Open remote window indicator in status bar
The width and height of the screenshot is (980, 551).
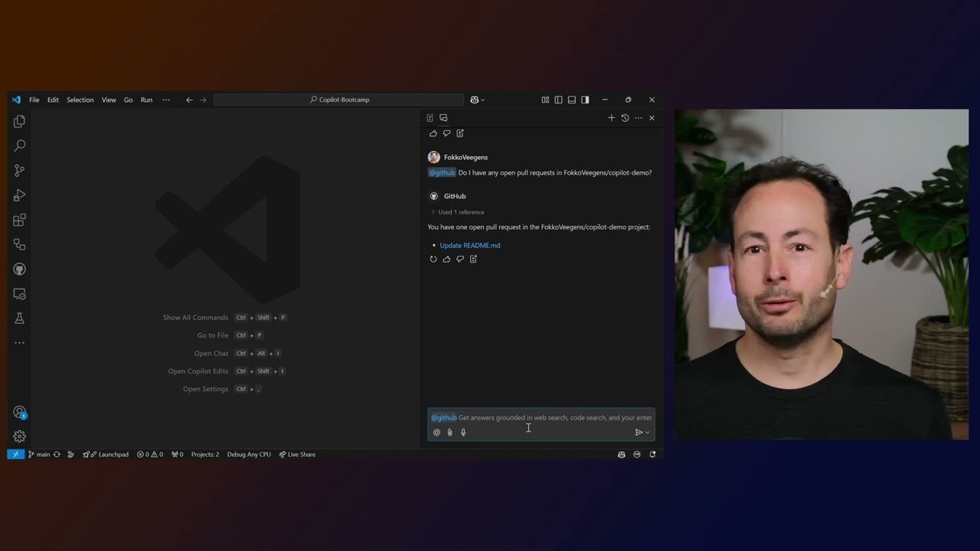coord(15,455)
